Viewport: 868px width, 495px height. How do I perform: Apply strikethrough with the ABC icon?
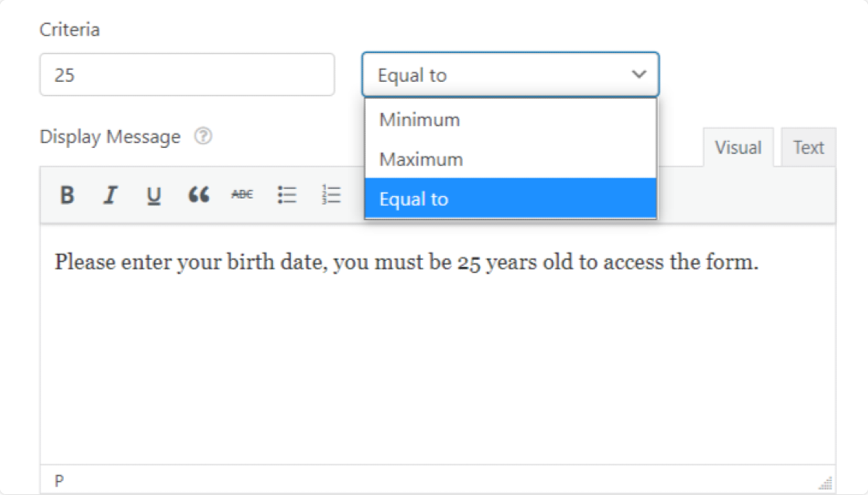coord(242,195)
